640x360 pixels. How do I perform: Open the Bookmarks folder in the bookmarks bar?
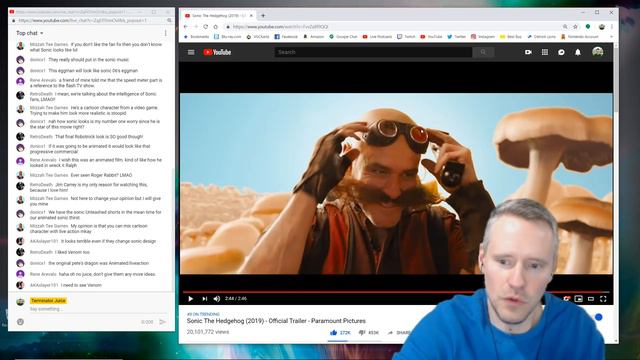197,37
